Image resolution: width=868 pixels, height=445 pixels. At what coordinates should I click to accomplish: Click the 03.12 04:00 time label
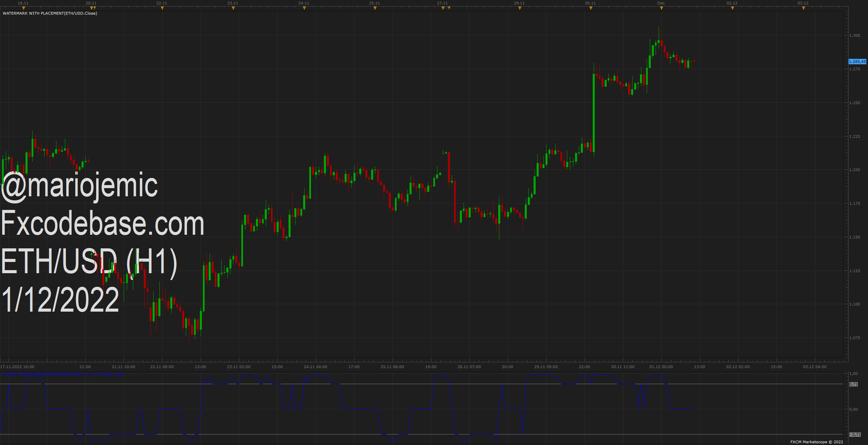tap(815, 367)
